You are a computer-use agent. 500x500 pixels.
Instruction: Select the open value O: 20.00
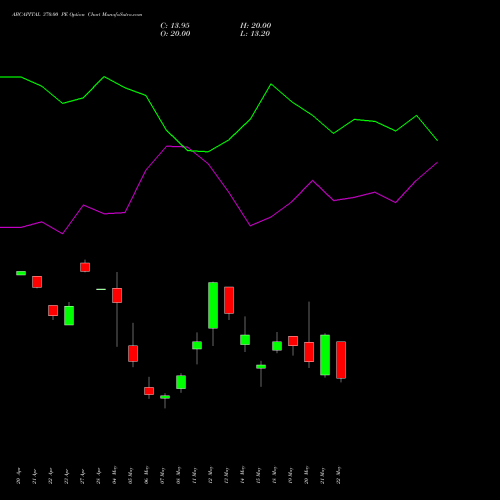(175, 34)
